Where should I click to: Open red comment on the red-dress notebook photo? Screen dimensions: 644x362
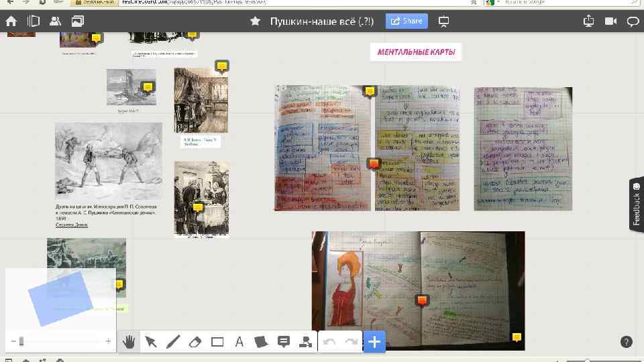pyautogui.click(x=422, y=300)
